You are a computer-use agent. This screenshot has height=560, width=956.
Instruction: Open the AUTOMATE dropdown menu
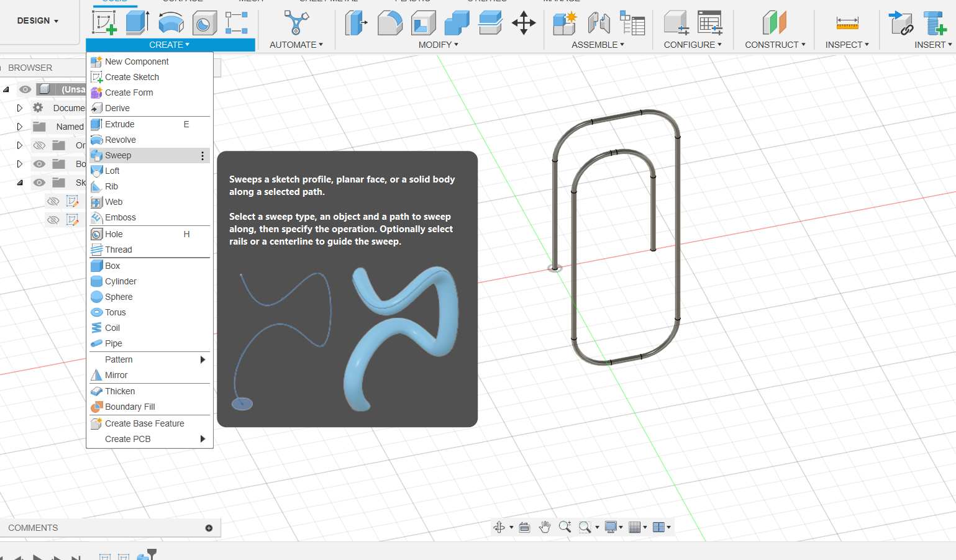296,45
